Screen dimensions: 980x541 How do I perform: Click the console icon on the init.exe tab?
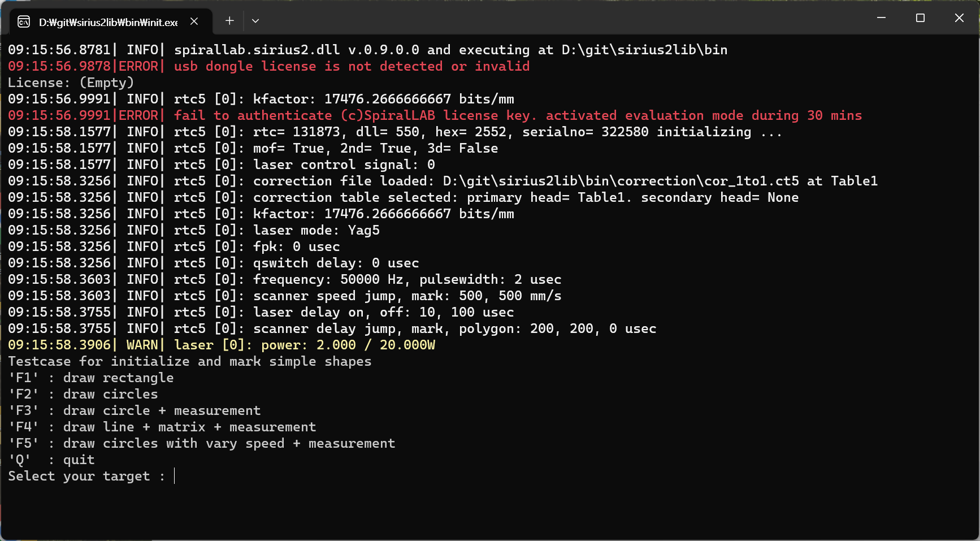pos(24,21)
